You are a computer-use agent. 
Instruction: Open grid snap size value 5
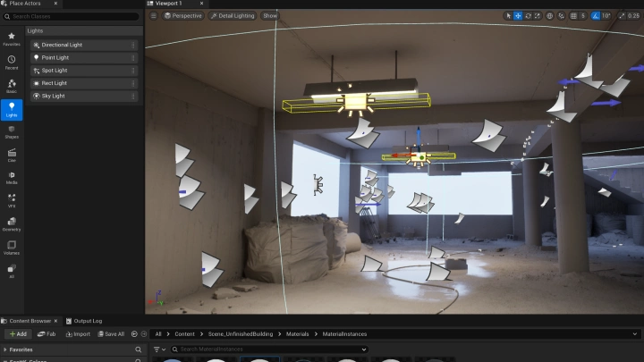point(583,15)
